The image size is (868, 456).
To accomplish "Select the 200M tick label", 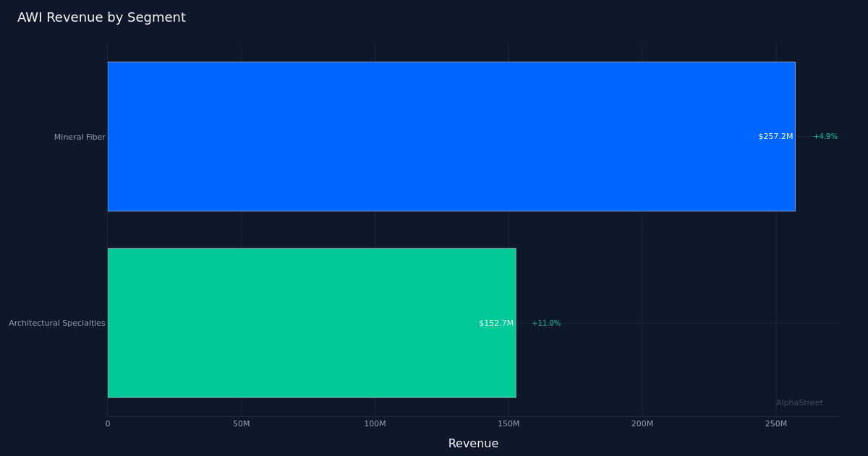I will [642, 423].
